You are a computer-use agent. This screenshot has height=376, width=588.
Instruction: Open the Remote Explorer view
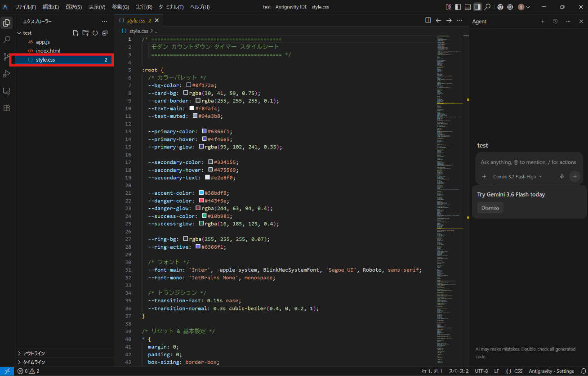pos(7,91)
